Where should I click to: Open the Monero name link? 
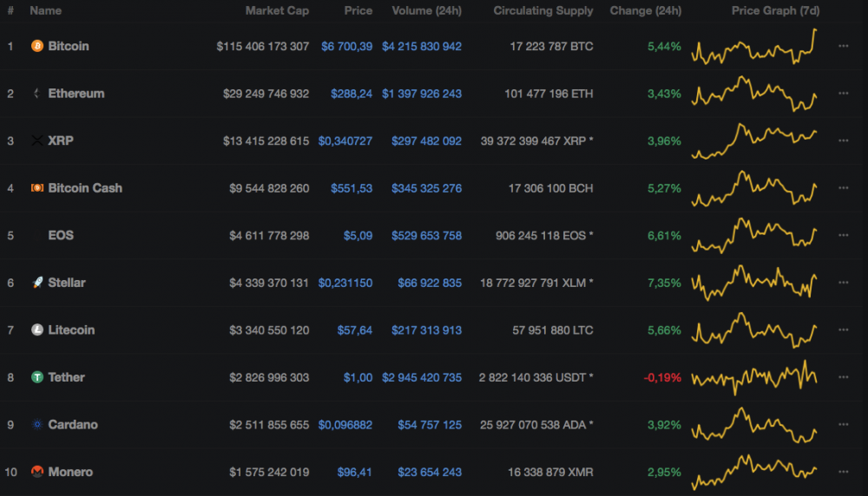click(70, 472)
